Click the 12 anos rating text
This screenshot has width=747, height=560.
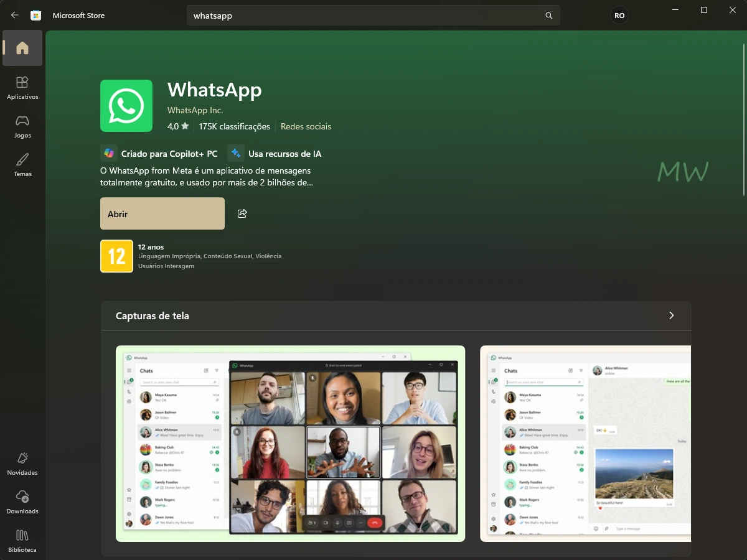tap(151, 247)
